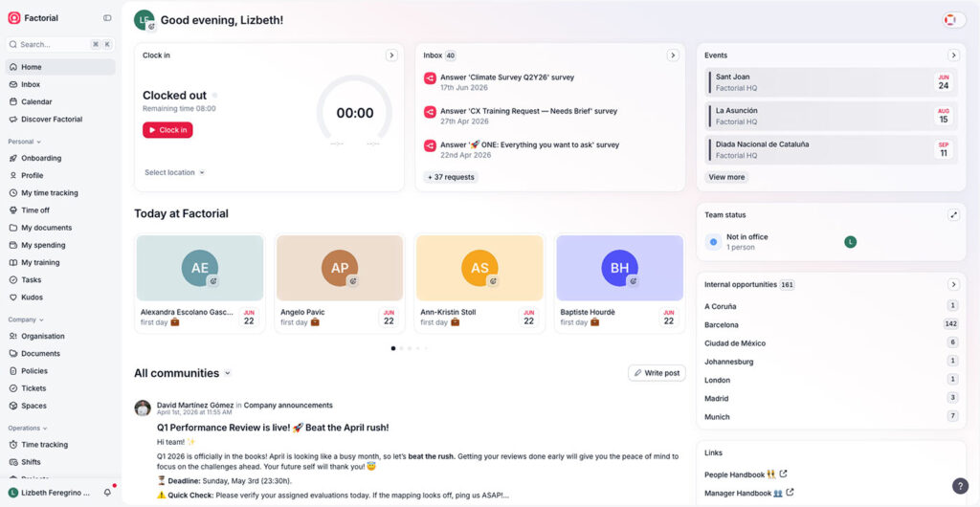This screenshot has width=980, height=507.
Task: Open Angelo Pavic's first day card
Action: point(340,283)
